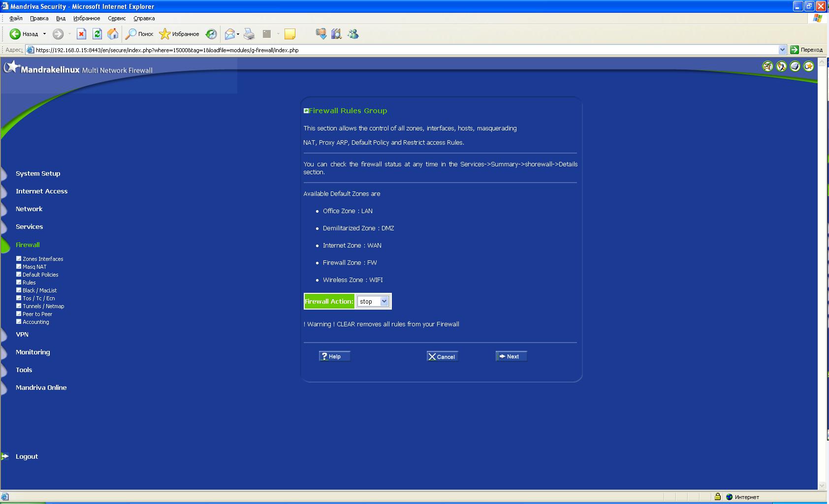This screenshot has height=504, width=829.
Task: Open Firewall Action dropdown showing stop
Action: click(x=373, y=301)
